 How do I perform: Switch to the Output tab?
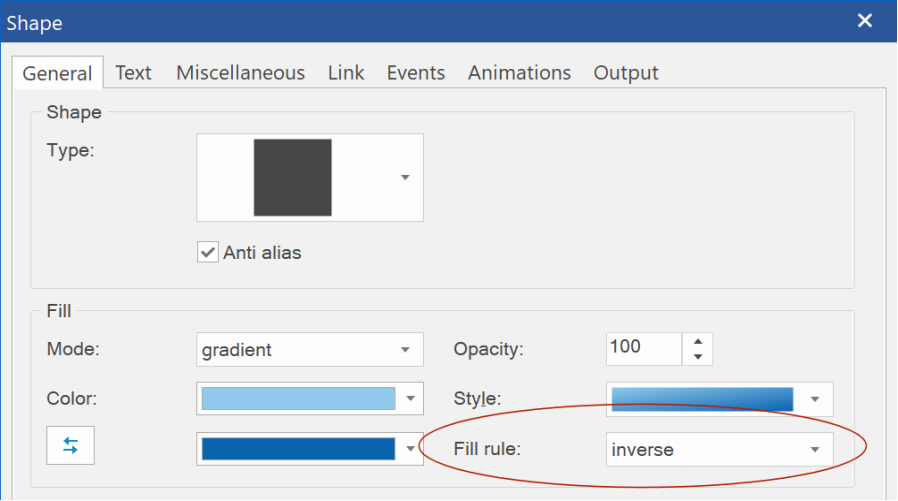tap(626, 73)
